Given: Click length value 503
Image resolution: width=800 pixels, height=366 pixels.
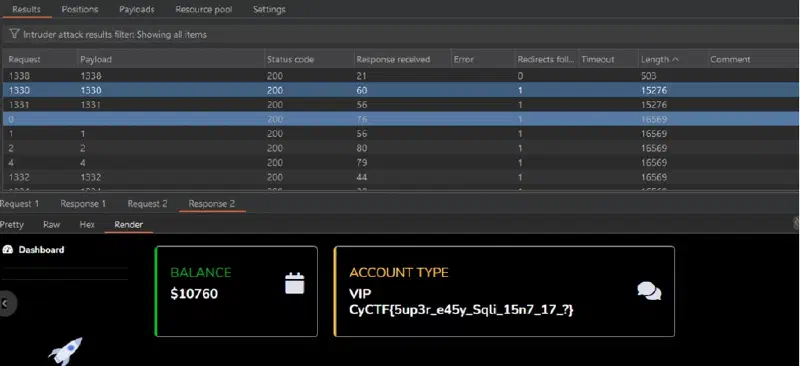Looking at the screenshot, I should (x=648, y=76).
